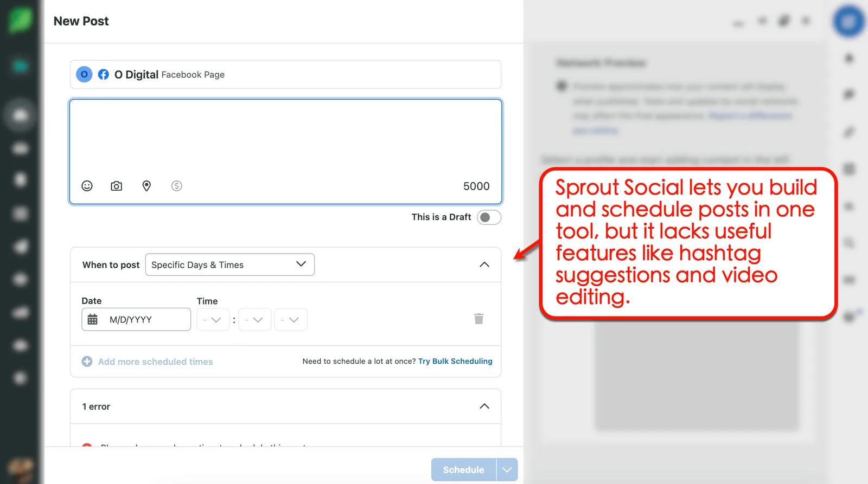
Task: Toggle the This is a Draft switch
Action: (489, 217)
